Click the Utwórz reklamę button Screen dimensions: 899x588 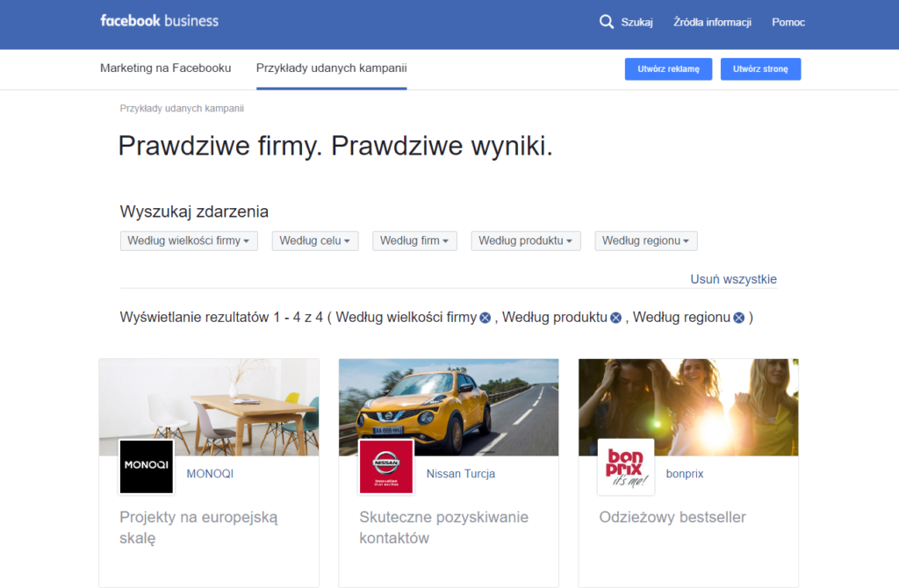click(668, 68)
